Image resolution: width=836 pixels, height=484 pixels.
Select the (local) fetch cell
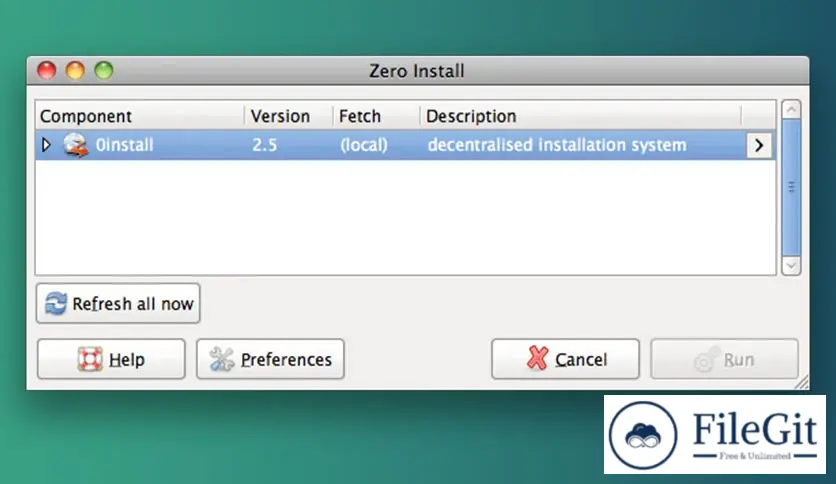[x=364, y=145]
